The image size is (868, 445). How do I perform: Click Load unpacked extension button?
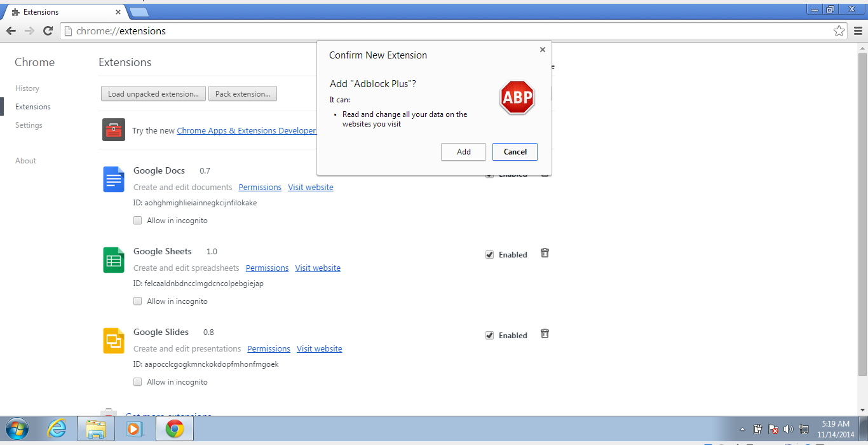click(153, 94)
